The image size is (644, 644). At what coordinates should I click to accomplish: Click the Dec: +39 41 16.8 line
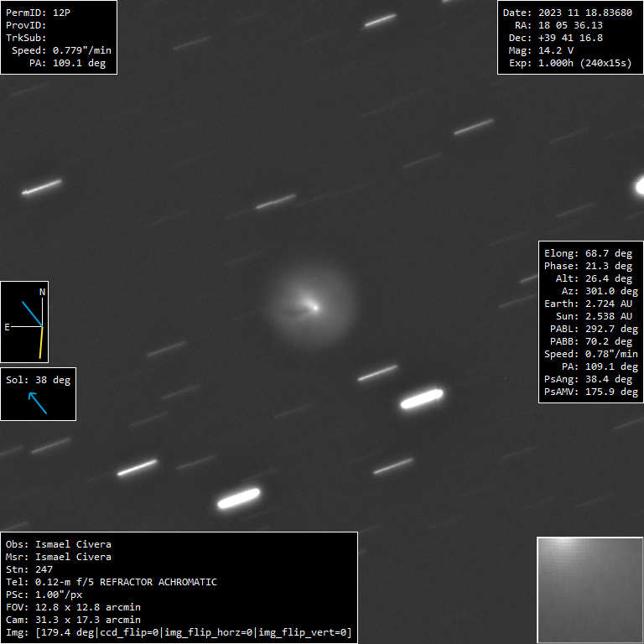(556, 38)
